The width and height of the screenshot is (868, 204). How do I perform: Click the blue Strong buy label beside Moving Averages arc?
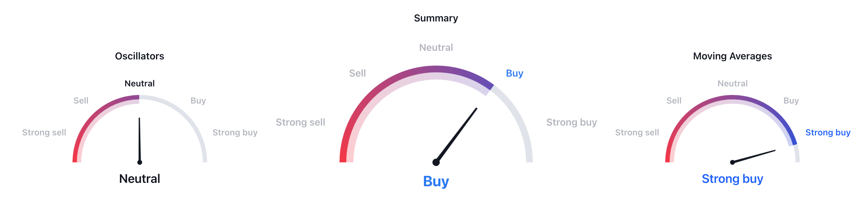[x=828, y=133]
